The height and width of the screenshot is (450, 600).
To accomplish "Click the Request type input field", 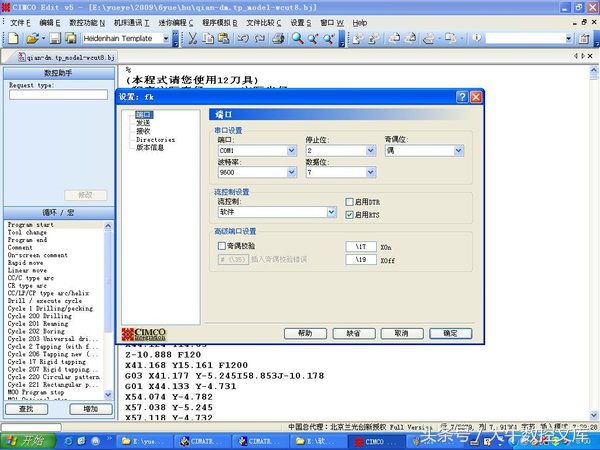I will click(x=59, y=95).
